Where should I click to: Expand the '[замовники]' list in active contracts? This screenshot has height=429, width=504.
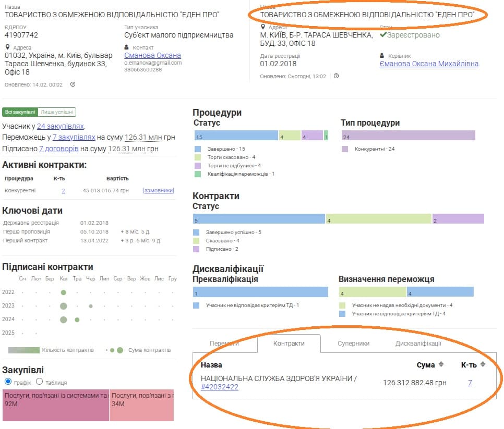tap(158, 191)
